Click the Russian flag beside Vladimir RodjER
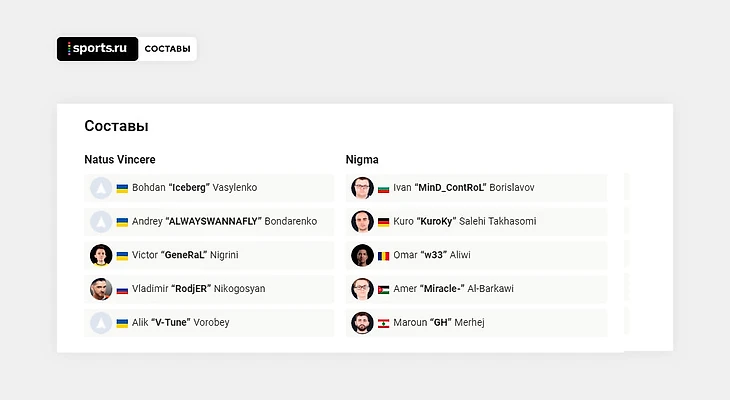 pos(122,290)
